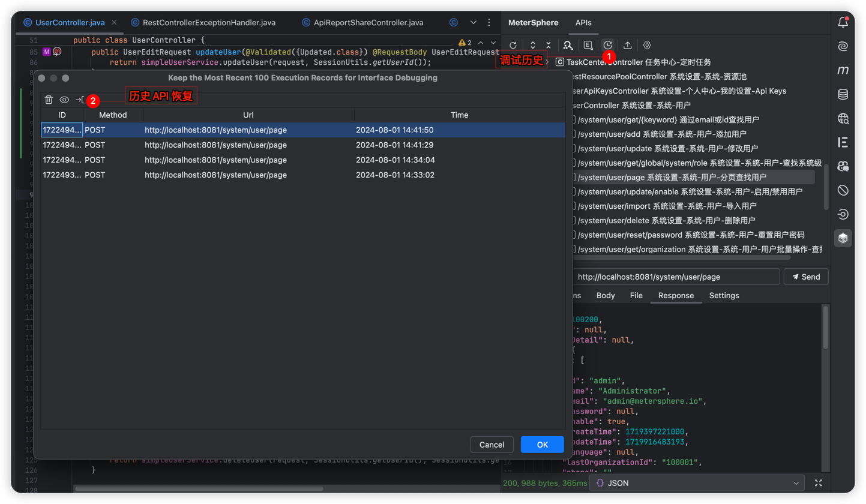Open RestControllerExceptionHandler.java editor tab
The image size is (866, 504).
coord(202,23)
